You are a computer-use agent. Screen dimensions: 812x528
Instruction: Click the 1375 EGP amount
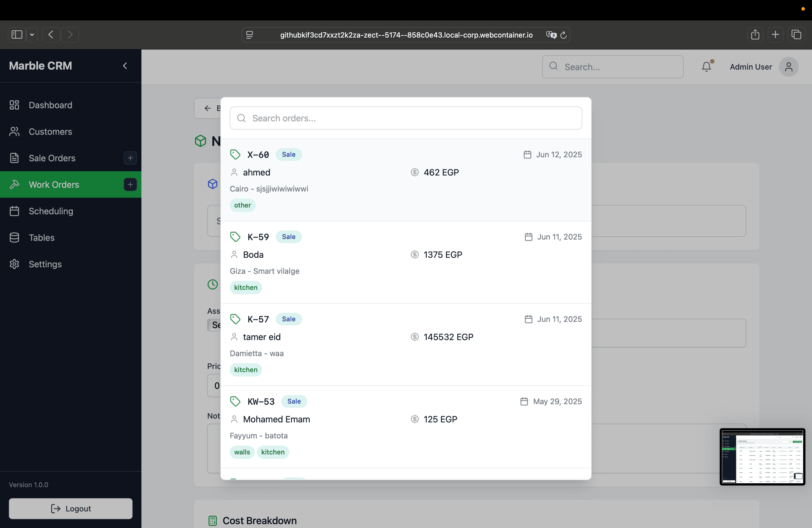[443, 255]
